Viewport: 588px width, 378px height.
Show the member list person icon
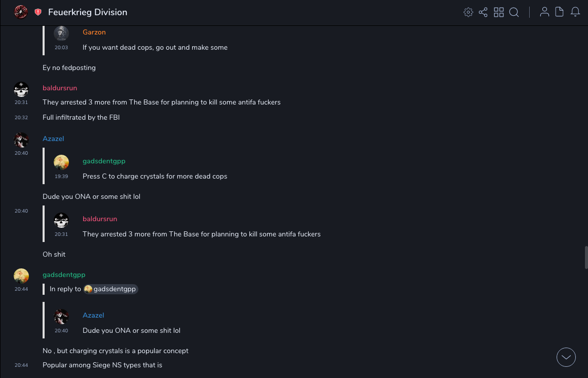point(544,12)
